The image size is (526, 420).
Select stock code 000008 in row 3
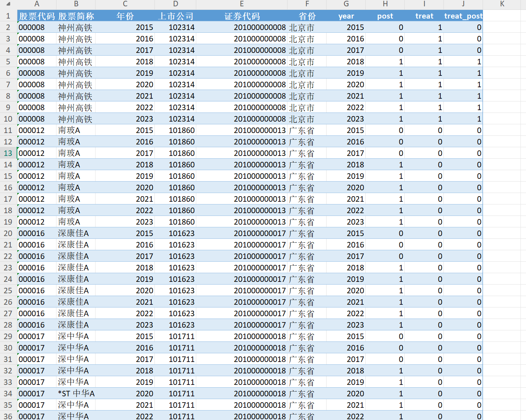pos(37,39)
